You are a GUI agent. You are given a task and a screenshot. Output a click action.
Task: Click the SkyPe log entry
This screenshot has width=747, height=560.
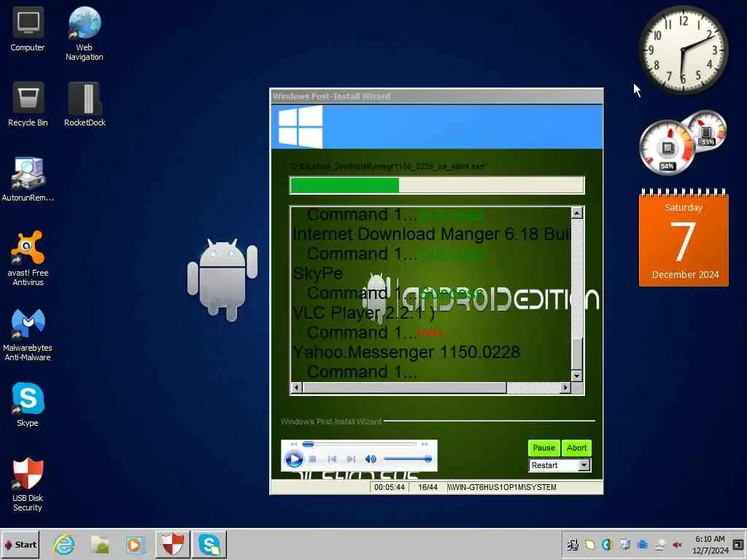pyautogui.click(x=317, y=273)
